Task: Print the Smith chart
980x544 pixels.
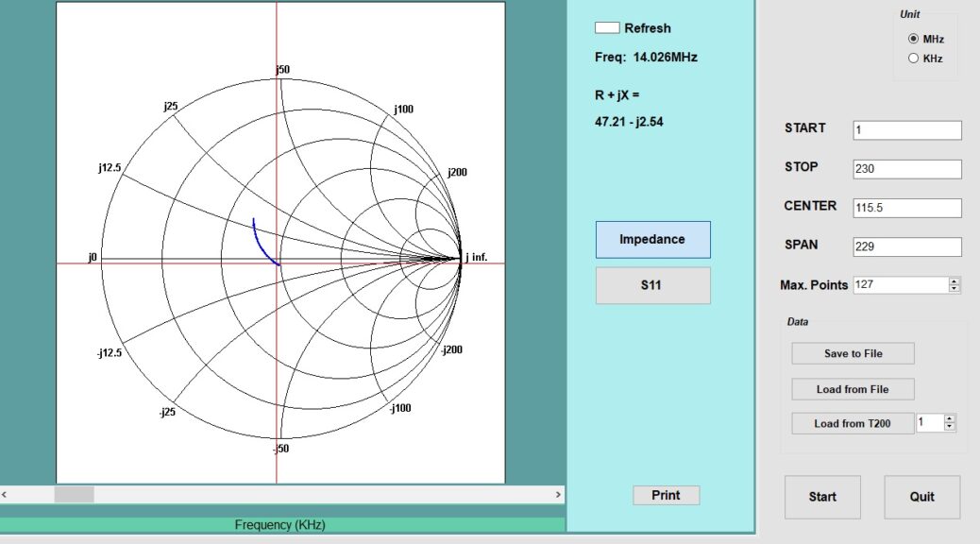Action: [666, 496]
